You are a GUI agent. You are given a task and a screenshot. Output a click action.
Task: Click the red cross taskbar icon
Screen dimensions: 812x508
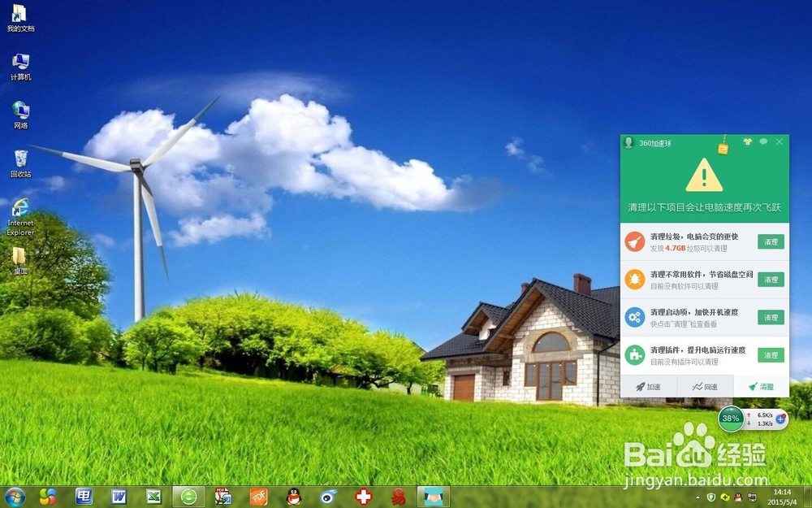(x=364, y=497)
